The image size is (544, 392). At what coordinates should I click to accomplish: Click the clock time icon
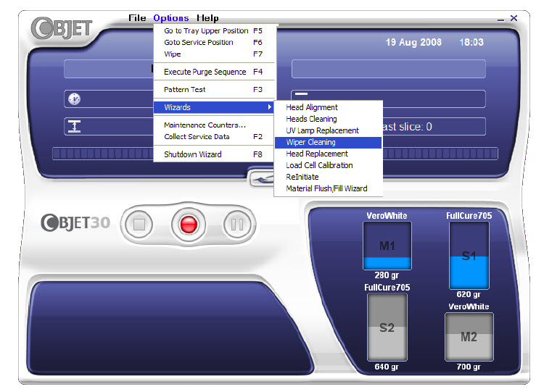pos(74,99)
